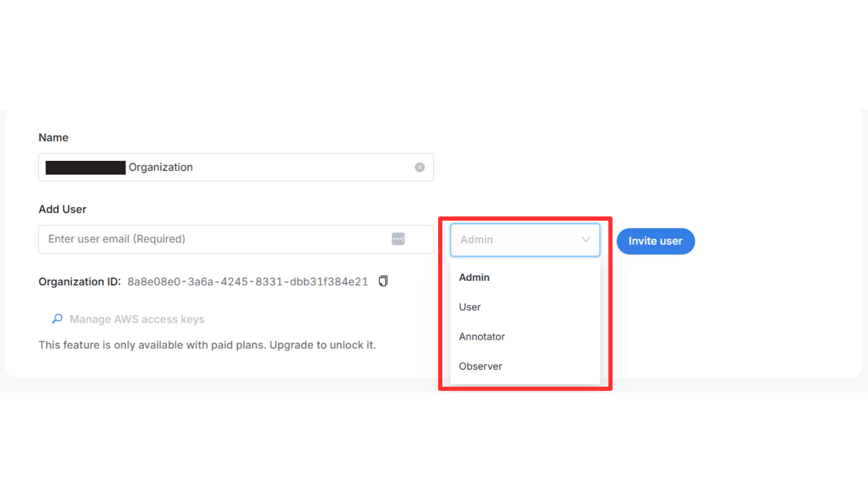The height and width of the screenshot is (488, 868).
Task: Select the Admin role option
Action: tap(474, 277)
